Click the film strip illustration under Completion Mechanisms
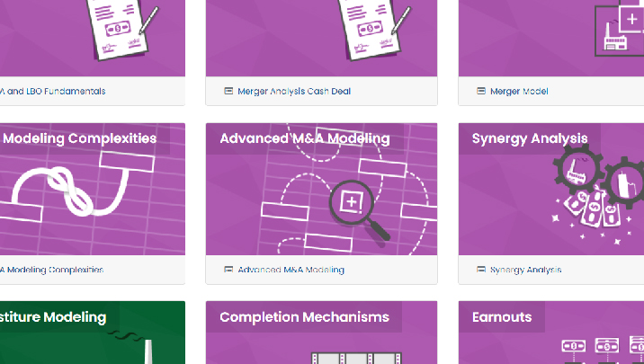Image resolution: width=644 pixels, height=364 pixels. (355, 358)
